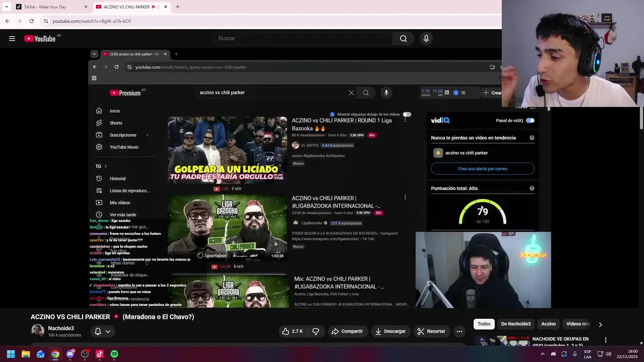Go back with Chrome's back arrow
644x362 pixels.
[7, 21]
